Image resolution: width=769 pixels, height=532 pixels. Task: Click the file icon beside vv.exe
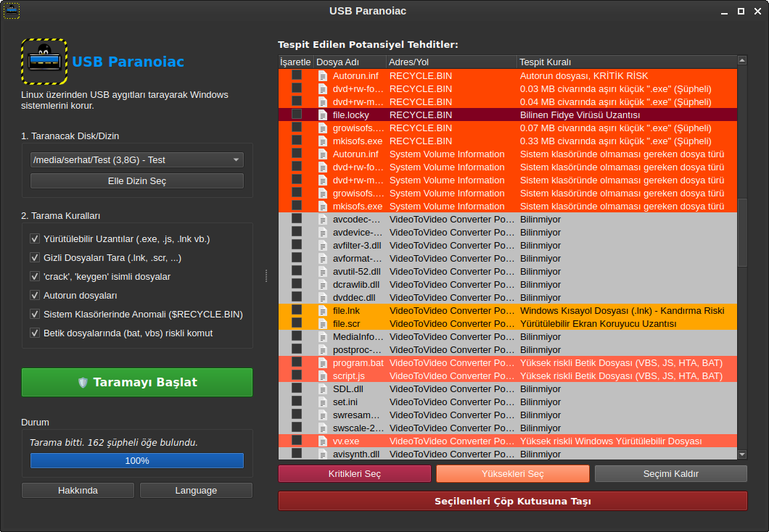324,441
